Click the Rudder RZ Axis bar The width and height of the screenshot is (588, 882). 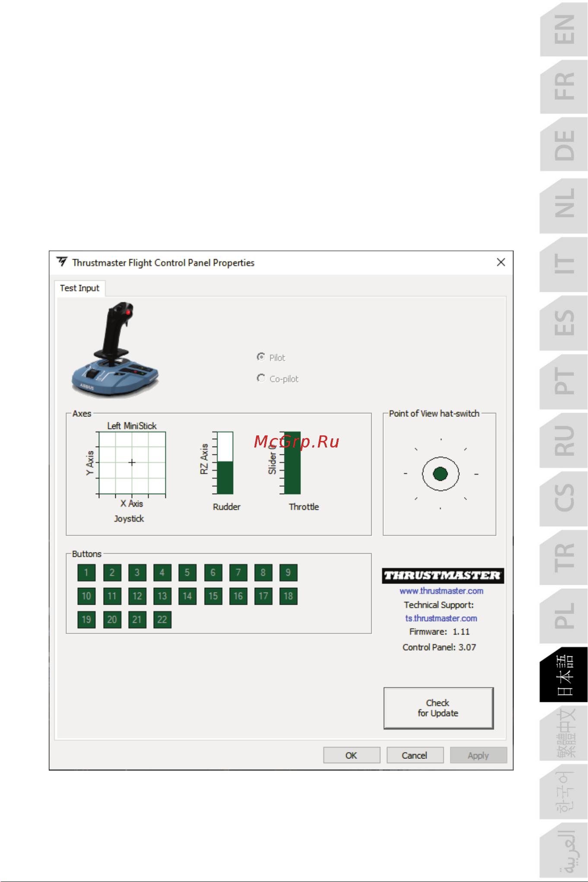(225, 463)
